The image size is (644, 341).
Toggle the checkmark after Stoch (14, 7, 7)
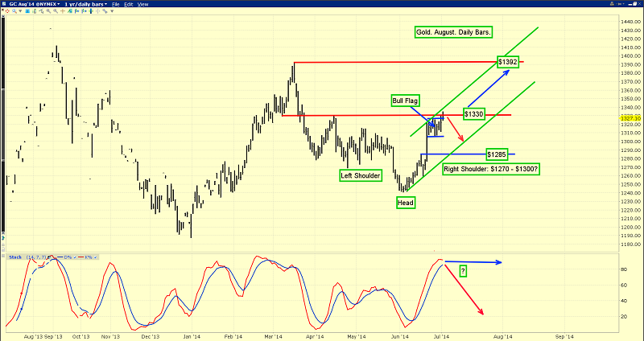[x=48, y=257]
